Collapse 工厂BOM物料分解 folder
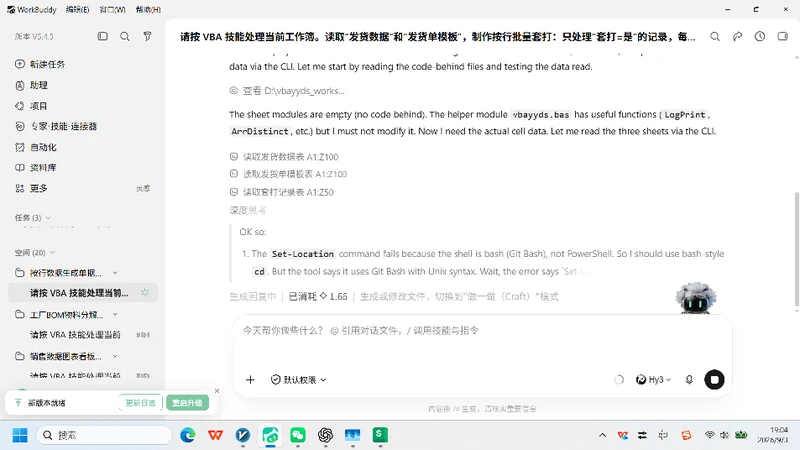This screenshot has width=800, height=450. point(115,314)
